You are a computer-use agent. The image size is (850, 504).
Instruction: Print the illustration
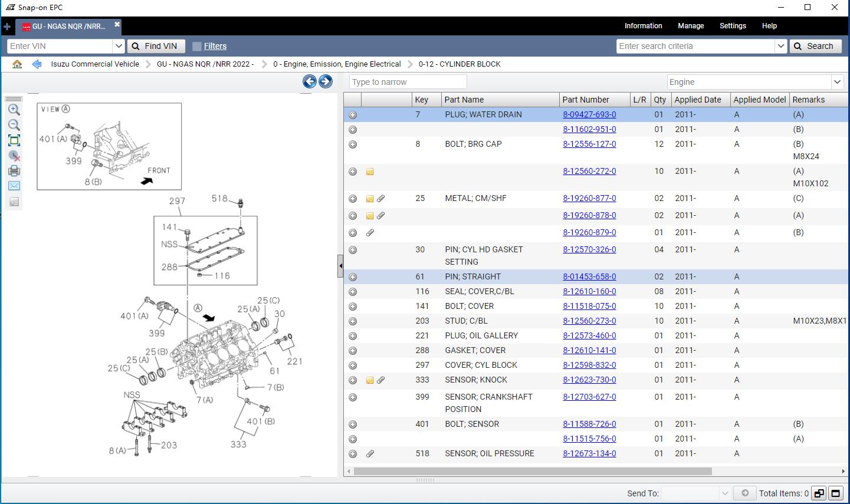pos(14,171)
